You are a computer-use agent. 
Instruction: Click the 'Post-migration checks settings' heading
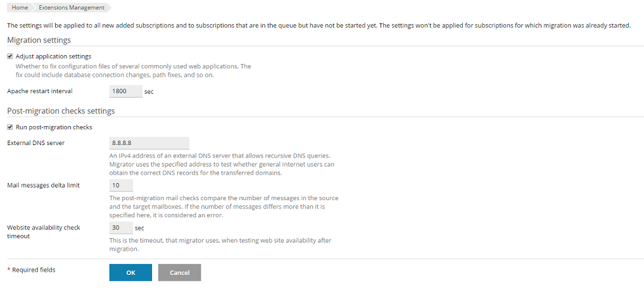[x=61, y=111]
